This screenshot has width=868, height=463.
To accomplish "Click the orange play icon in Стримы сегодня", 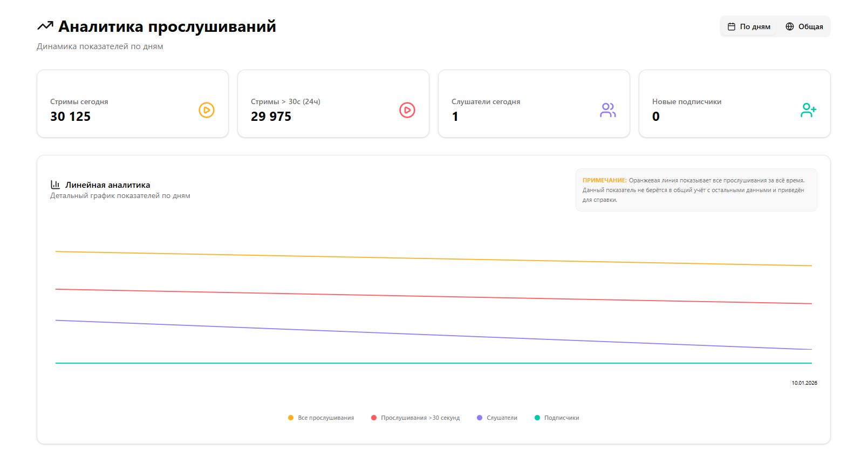I will click(x=207, y=110).
